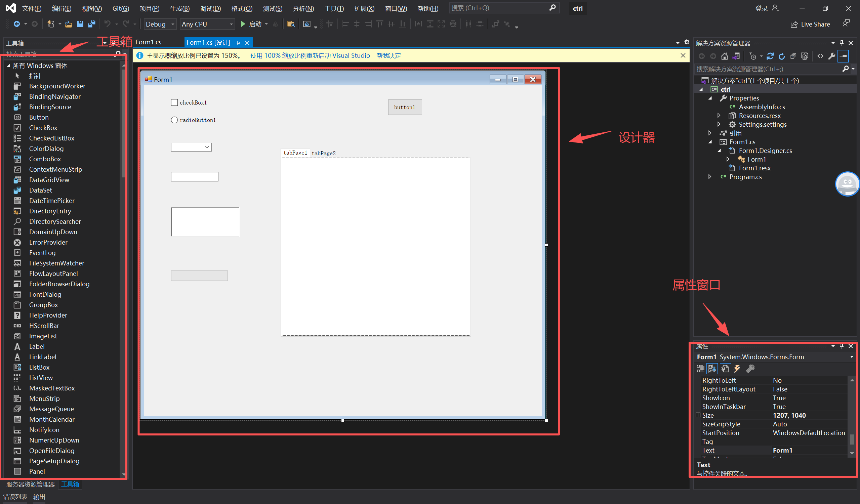This screenshot has height=504, width=860.
Task: Click the Navigate Backward arrow icon
Action: pos(16,24)
